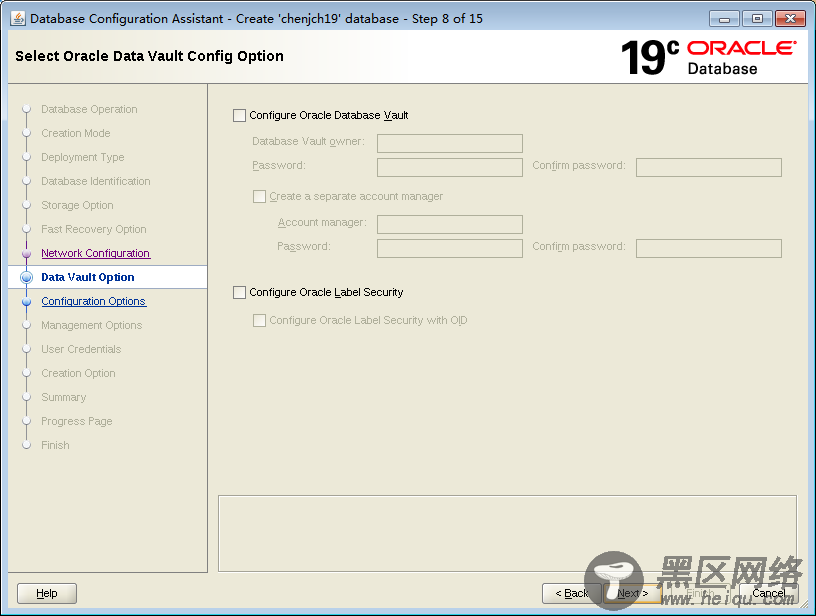
Task: Click the Progress Page step text
Action: click(77, 421)
